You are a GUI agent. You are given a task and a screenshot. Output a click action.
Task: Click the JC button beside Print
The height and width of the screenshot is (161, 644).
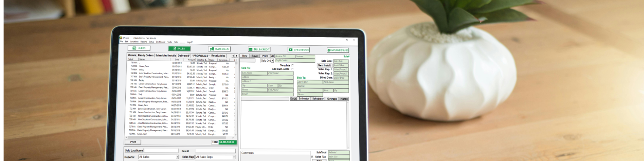[272, 56]
